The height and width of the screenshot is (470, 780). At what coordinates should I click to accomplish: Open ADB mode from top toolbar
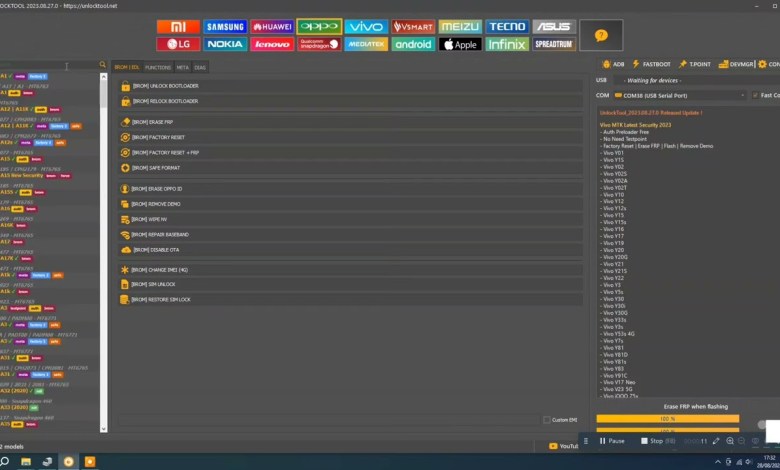pyautogui.click(x=615, y=64)
